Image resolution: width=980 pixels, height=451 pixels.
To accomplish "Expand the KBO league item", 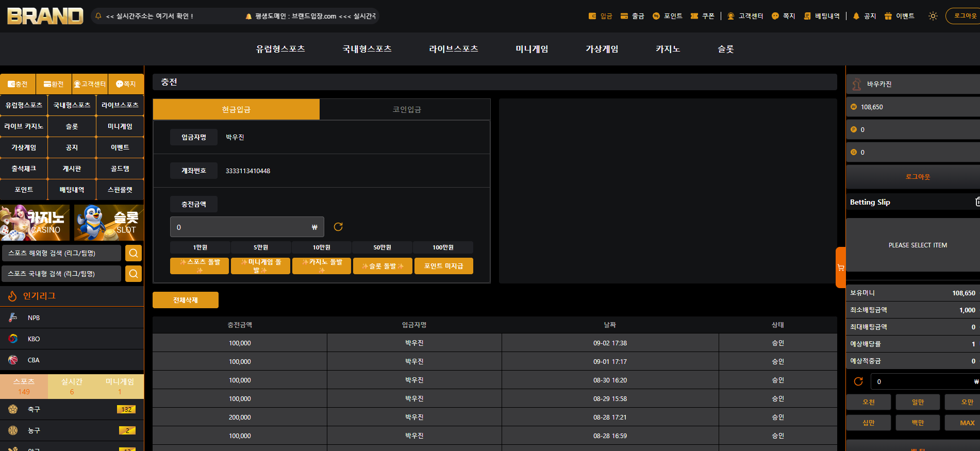I will click(72, 339).
